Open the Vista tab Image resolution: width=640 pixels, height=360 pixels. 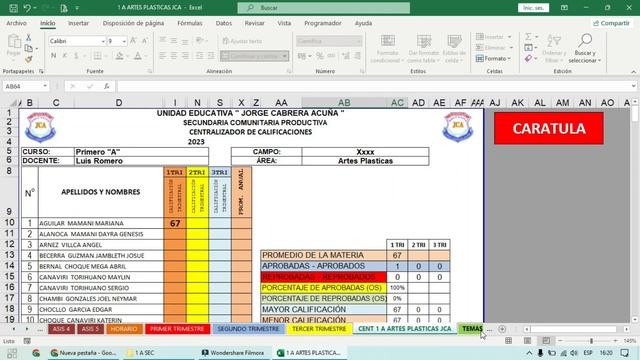(x=284, y=23)
